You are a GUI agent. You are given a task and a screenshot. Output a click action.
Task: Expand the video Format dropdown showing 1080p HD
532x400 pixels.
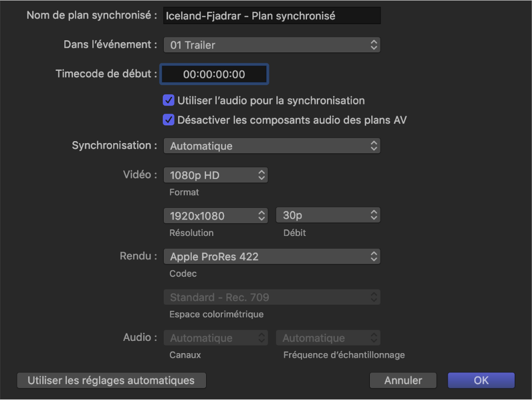215,175
